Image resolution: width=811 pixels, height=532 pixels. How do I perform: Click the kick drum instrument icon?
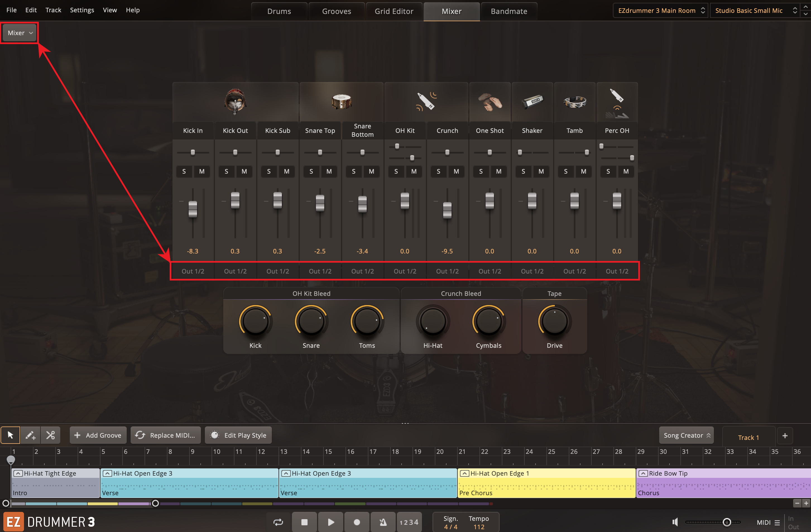point(235,102)
